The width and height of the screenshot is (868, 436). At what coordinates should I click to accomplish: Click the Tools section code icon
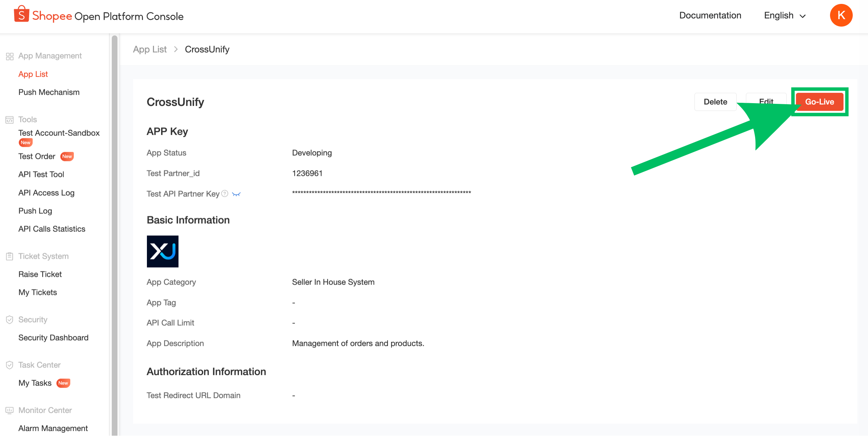(10, 120)
